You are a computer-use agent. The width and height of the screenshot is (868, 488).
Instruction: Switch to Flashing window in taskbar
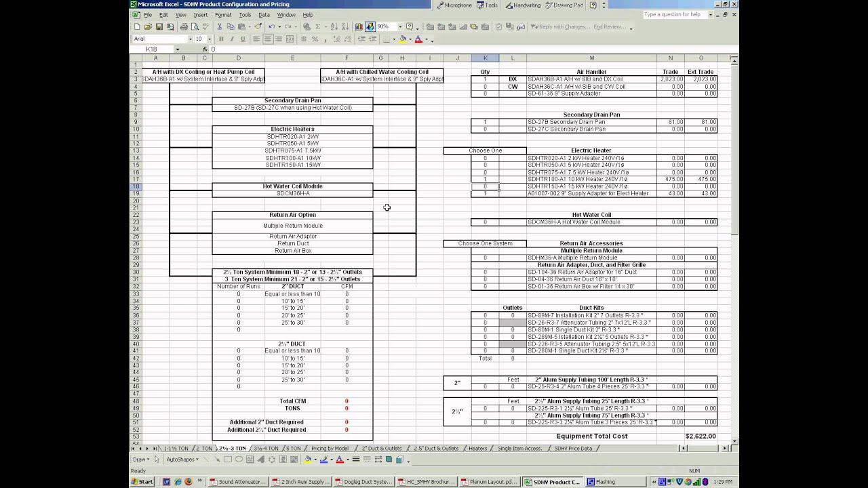coord(616,482)
